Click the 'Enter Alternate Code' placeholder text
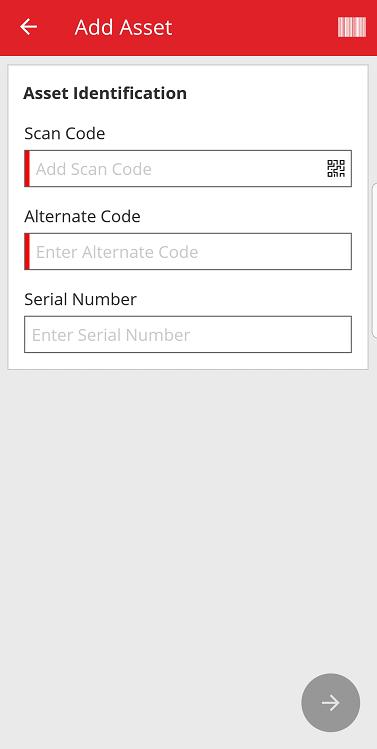Viewport: 377px width, 749px height. [117, 252]
